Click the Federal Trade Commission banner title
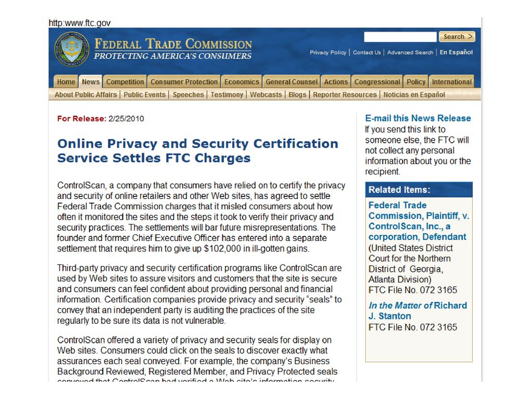532x399 pixels. tap(173, 44)
